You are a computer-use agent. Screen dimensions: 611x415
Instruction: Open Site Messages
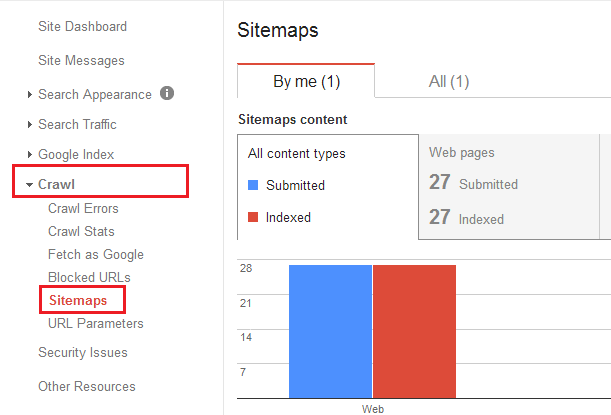click(81, 61)
